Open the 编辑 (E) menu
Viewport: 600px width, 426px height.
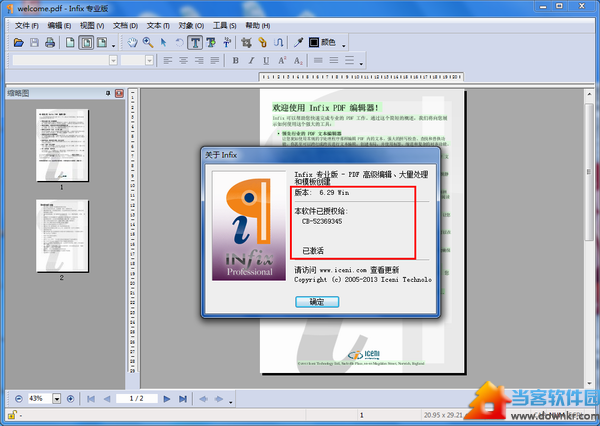pos(59,26)
